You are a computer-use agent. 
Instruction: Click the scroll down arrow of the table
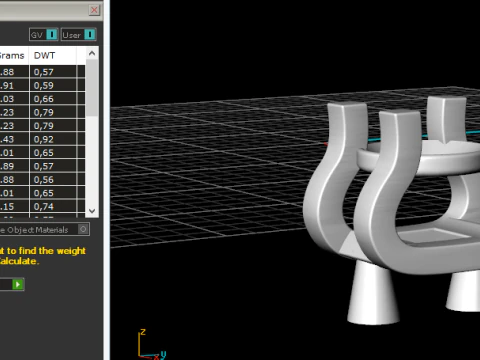(92, 211)
